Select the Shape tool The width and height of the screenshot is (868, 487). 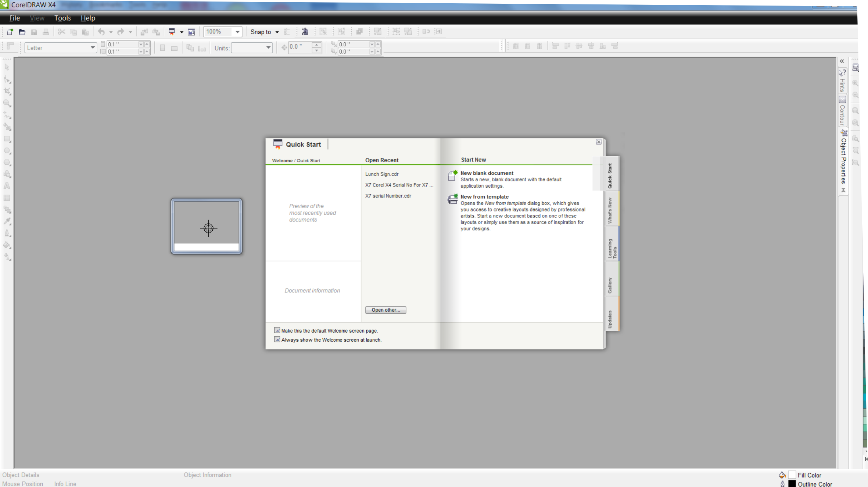(x=7, y=79)
